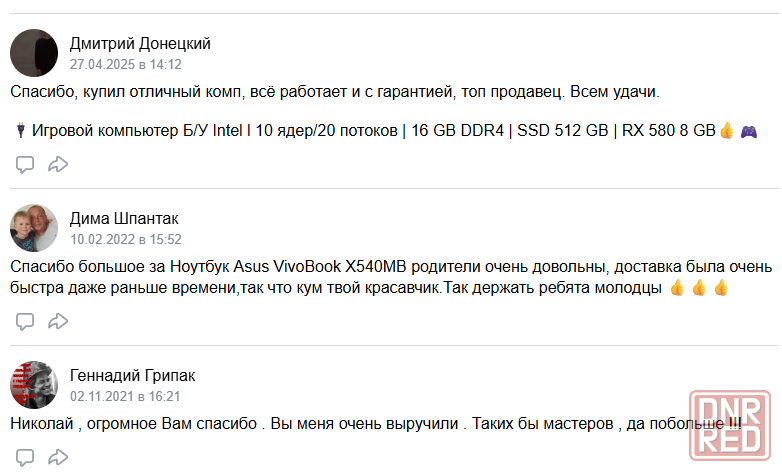Visit profile name Геннадий Грипак

coord(133,375)
